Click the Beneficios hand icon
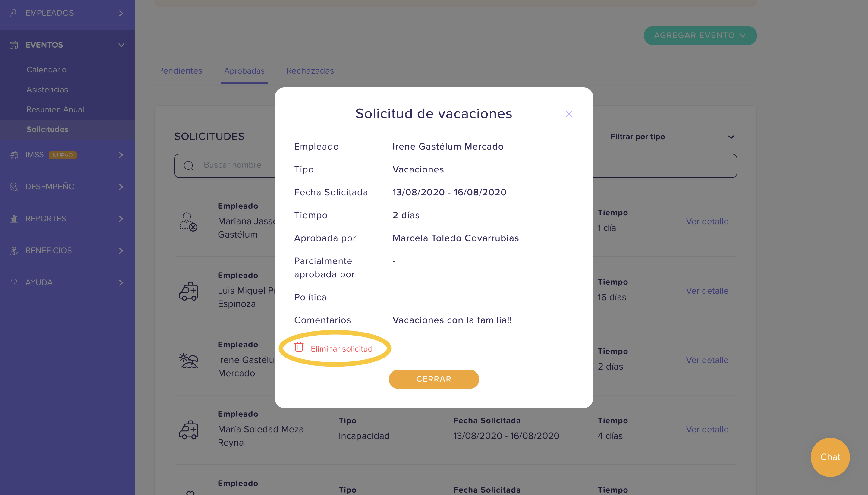868x495 pixels. pyautogui.click(x=14, y=251)
